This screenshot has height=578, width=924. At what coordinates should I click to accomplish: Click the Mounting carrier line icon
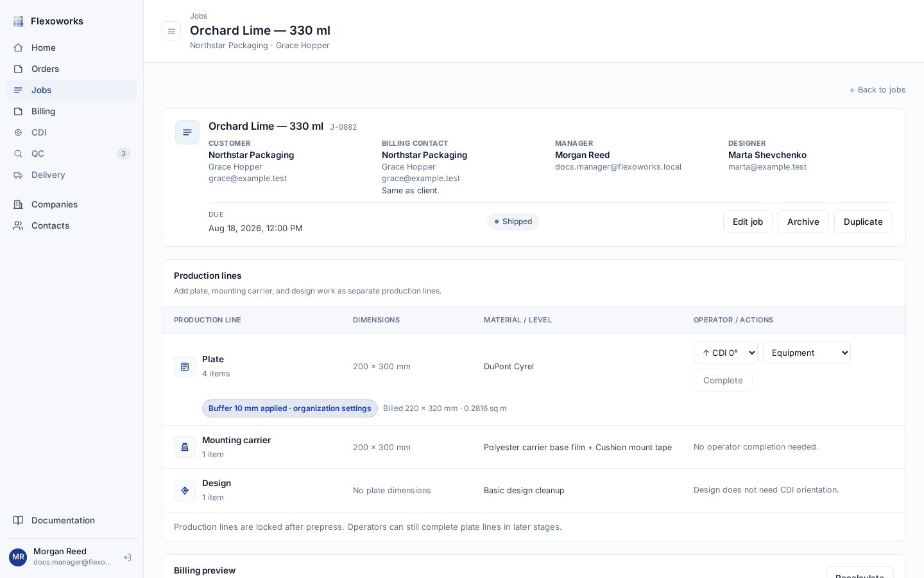[185, 447]
